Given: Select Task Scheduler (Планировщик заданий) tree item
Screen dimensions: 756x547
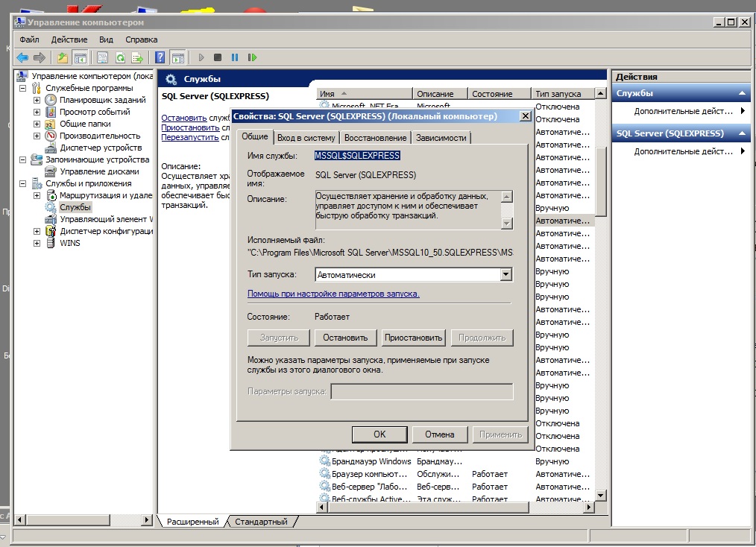Looking at the screenshot, I should coord(102,100).
